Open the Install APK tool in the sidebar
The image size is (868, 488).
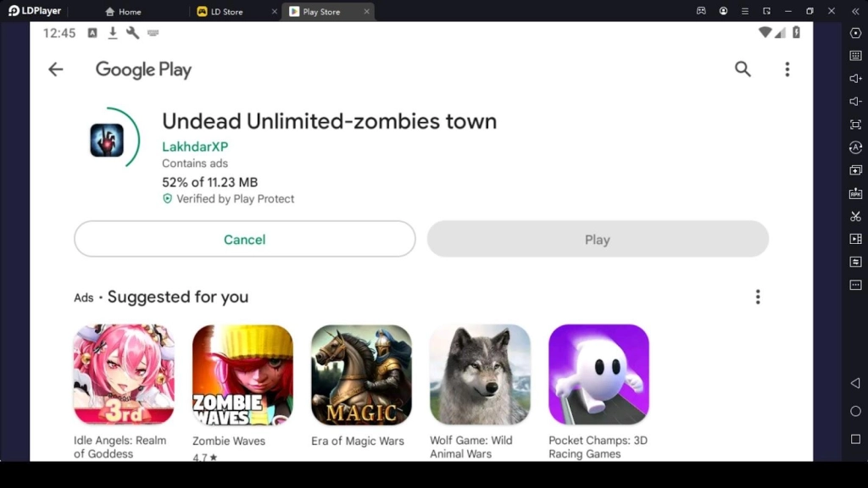pyautogui.click(x=856, y=193)
